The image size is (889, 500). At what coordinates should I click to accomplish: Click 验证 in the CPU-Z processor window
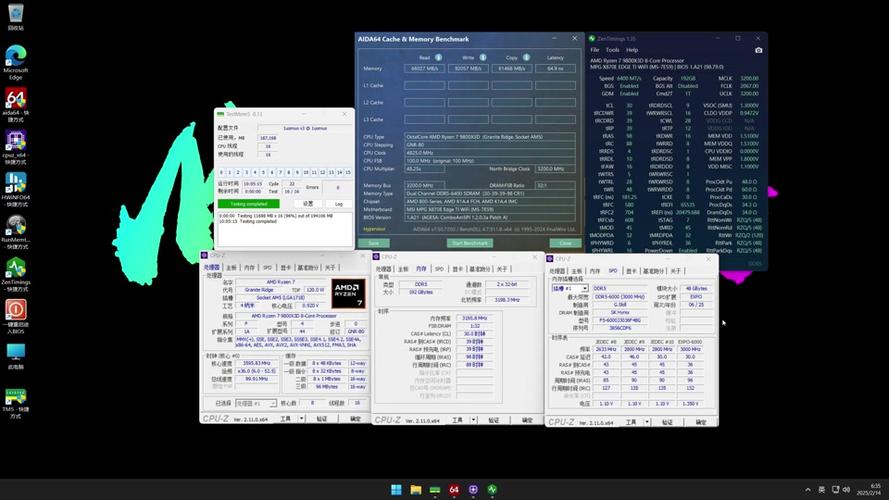tap(321, 419)
